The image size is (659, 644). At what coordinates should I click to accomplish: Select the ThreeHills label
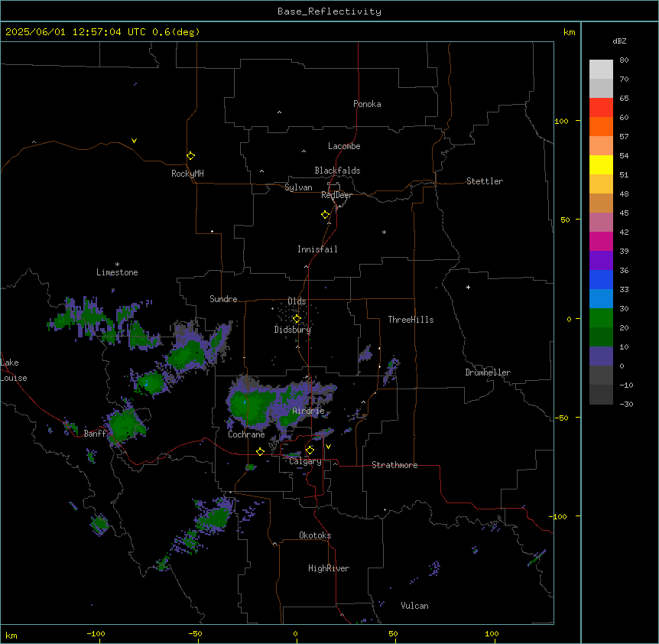tap(411, 320)
